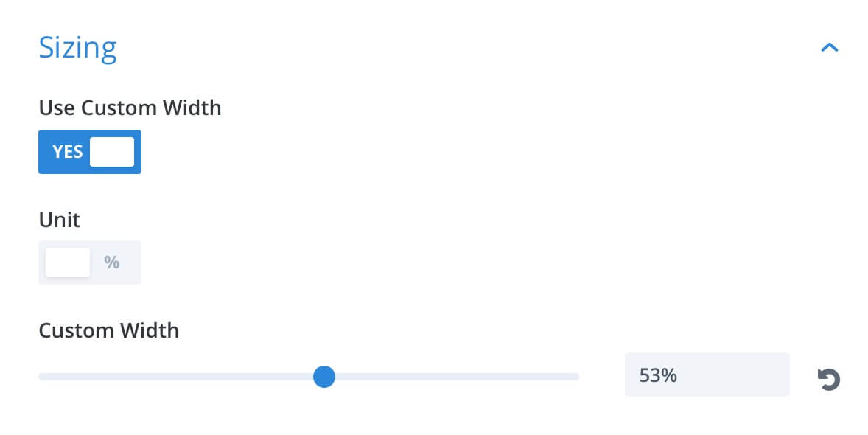The image size is (868, 435).
Task: Click the slider track left of the handle
Action: tap(175, 377)
